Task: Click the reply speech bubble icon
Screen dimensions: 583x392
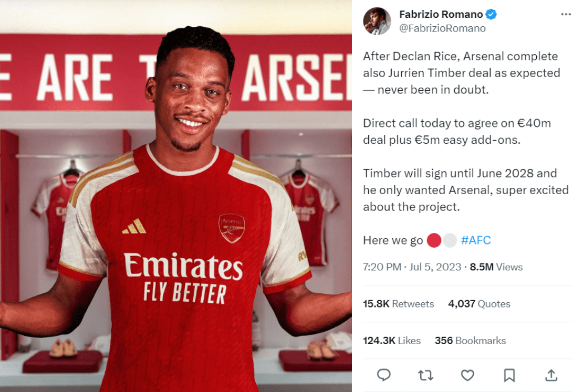Action: pyautogui.click(x=384, y=375)
